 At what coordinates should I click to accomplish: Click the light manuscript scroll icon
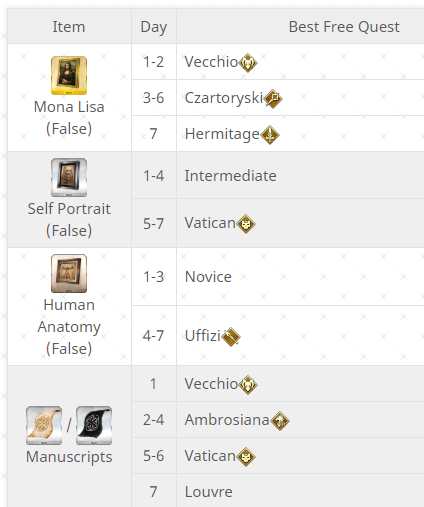[x=44, y=425]
